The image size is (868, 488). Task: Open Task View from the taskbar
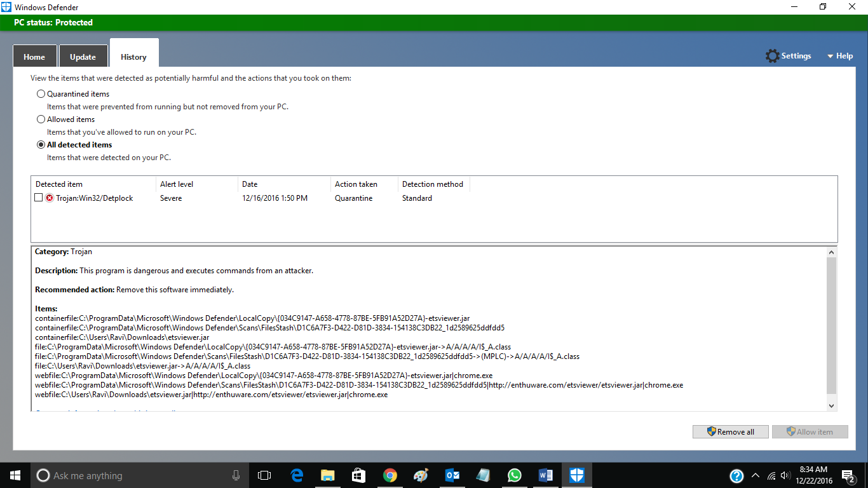[264, 475]
